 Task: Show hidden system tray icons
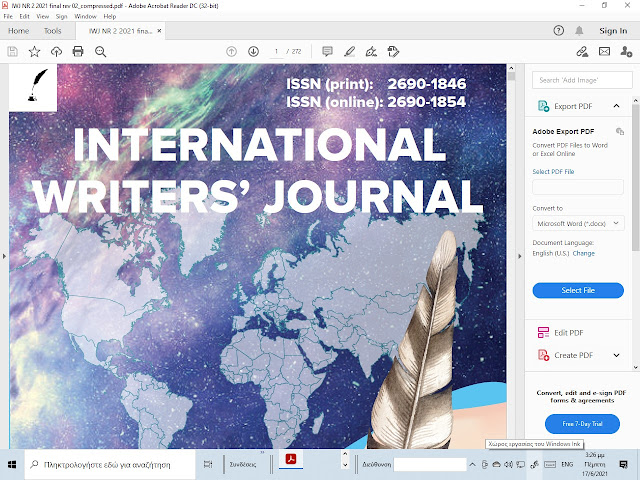(472, 464)
